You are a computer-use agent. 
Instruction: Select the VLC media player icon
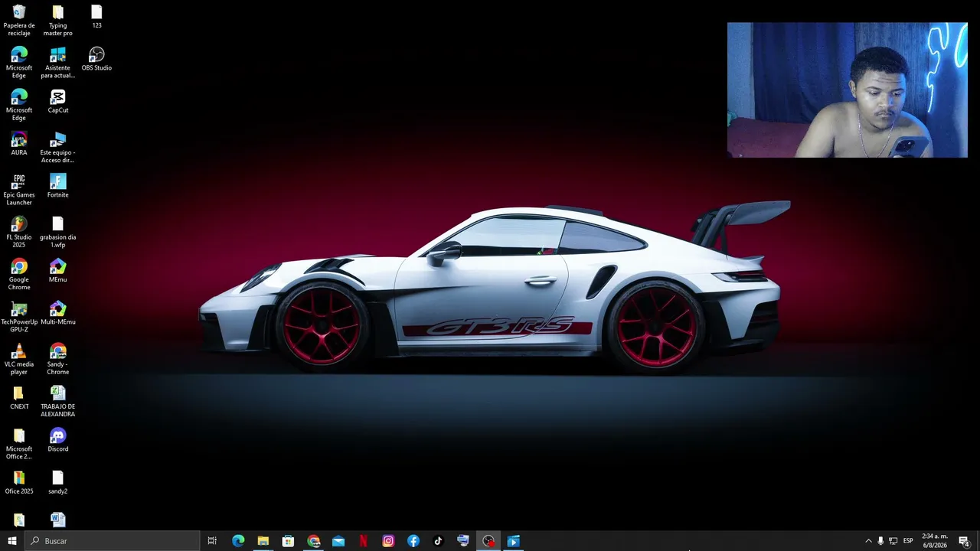click(x=19, y=359)
